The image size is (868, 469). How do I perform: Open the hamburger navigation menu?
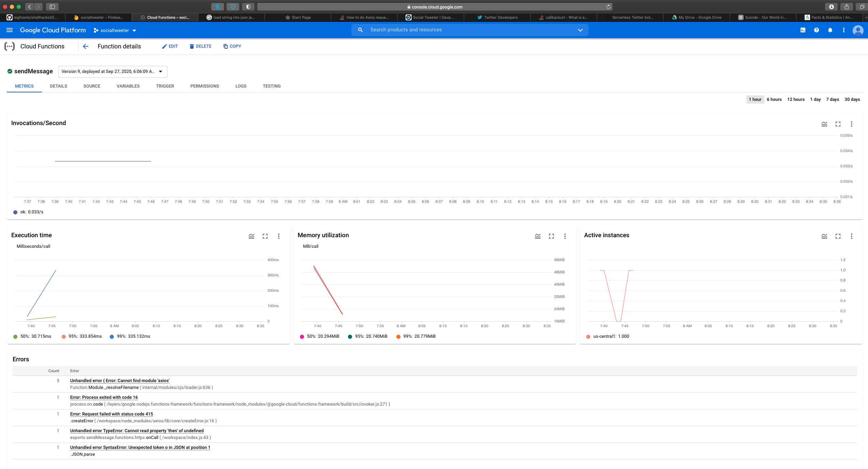10,30
